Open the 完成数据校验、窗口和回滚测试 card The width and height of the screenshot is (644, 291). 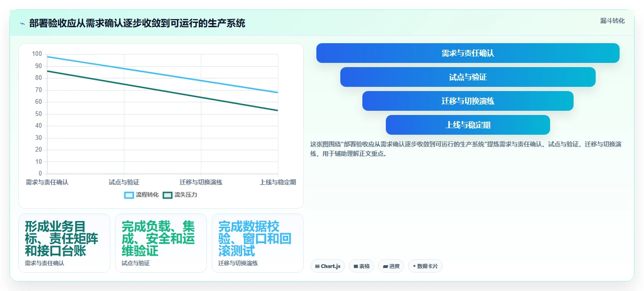point(258,243)
